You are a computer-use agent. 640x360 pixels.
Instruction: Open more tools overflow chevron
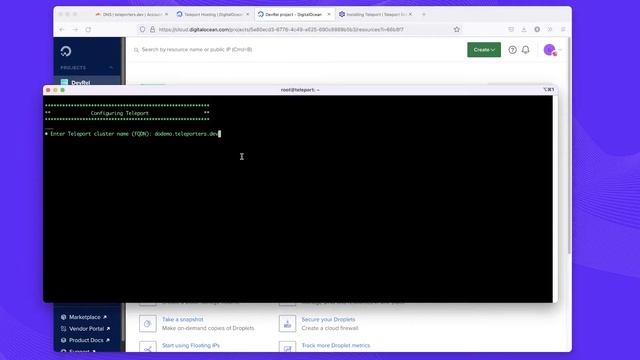point(550,29)
